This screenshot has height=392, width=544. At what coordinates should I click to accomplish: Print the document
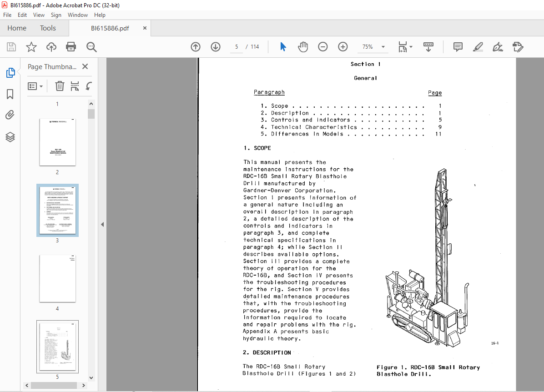click(71, 47)
